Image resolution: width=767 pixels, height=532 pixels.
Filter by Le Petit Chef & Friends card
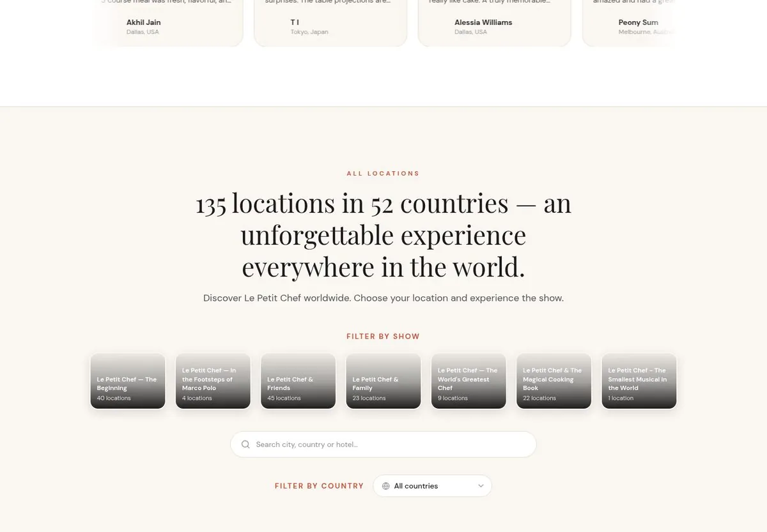298,381
